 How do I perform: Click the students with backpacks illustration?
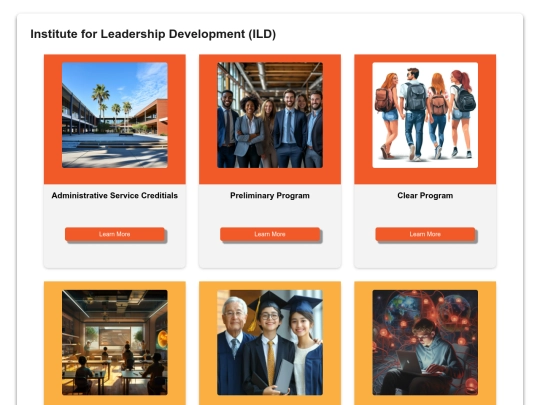click(425, 115)
